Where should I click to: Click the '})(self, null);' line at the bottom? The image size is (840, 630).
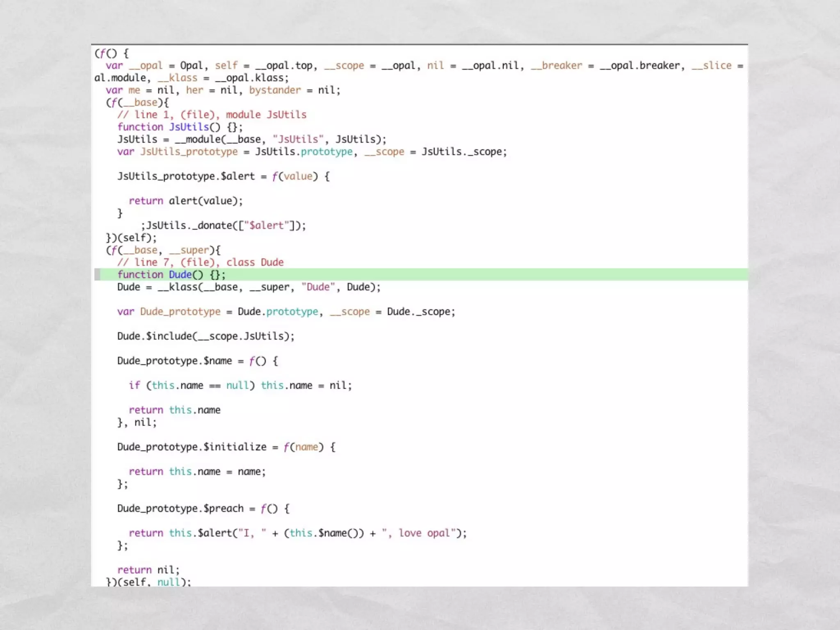(x=148, y=581)
